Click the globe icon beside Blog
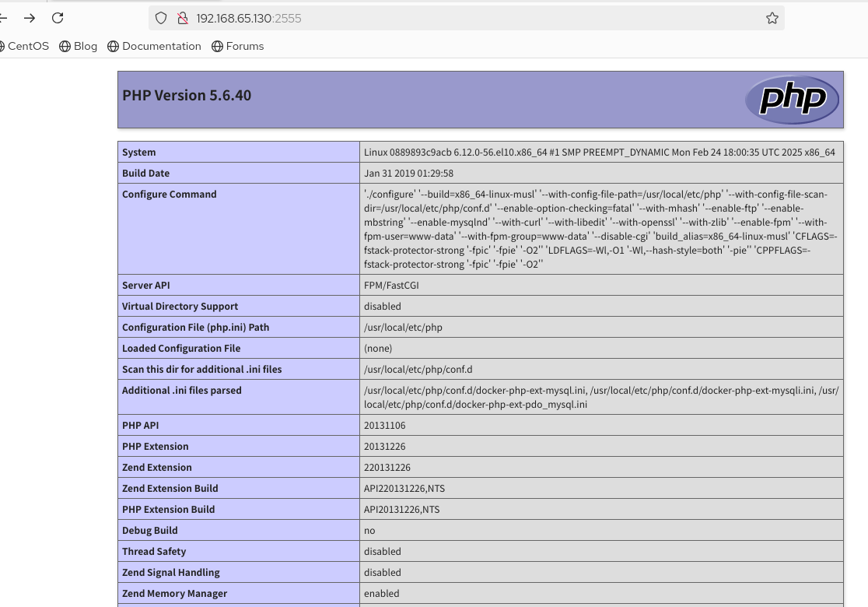The width and height of the screenshot is (868, 607). tap(65, 47)
